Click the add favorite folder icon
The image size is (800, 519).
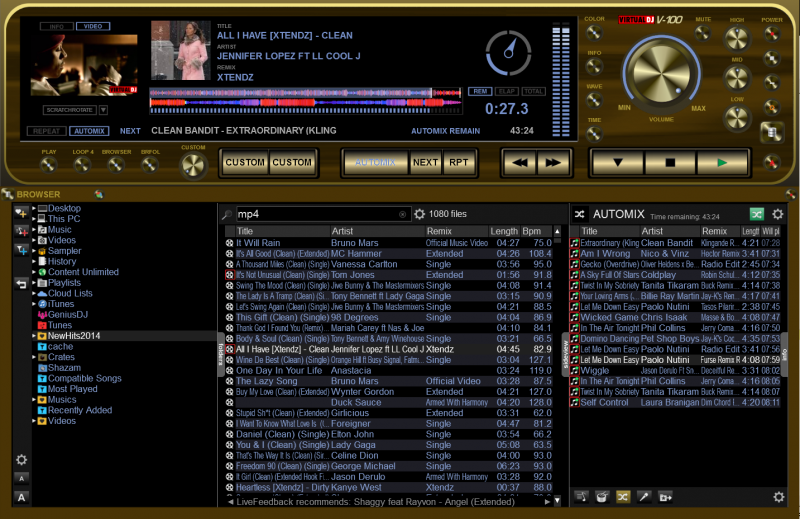21,213
